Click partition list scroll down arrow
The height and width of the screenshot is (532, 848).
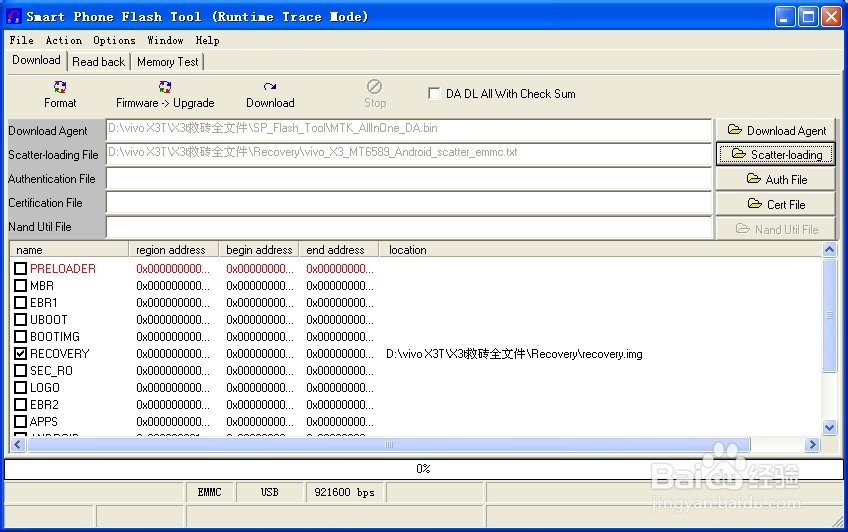tap(829, 428)
